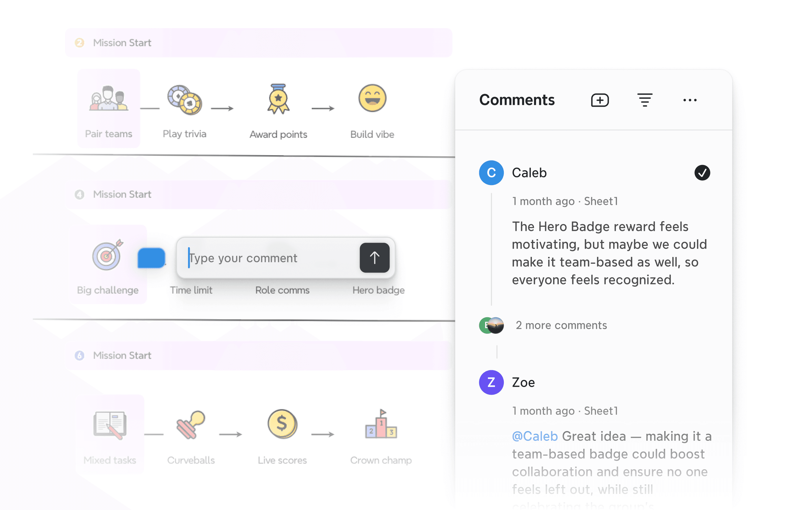Open the three-dot more options menu
The height and width of the screenshot is (510, 812).
click(690, 100)
